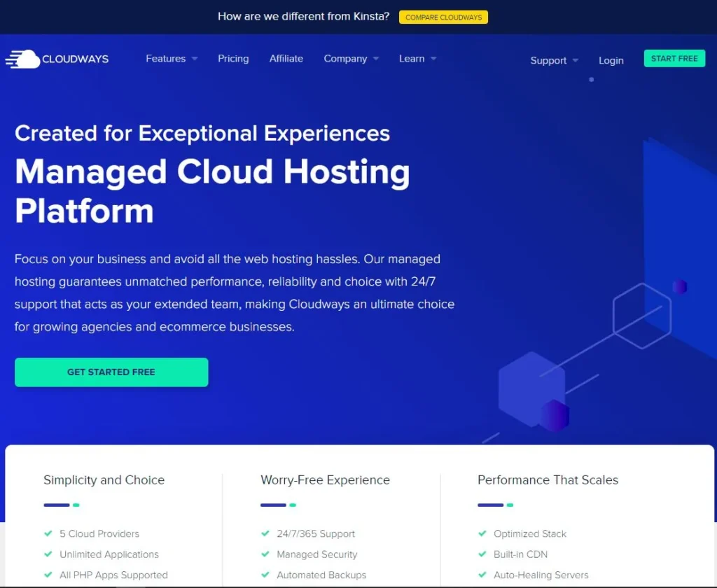Click the 'Focus on your business' paragraph
This screenshot has height=588, width=717.
click(235, 293)
